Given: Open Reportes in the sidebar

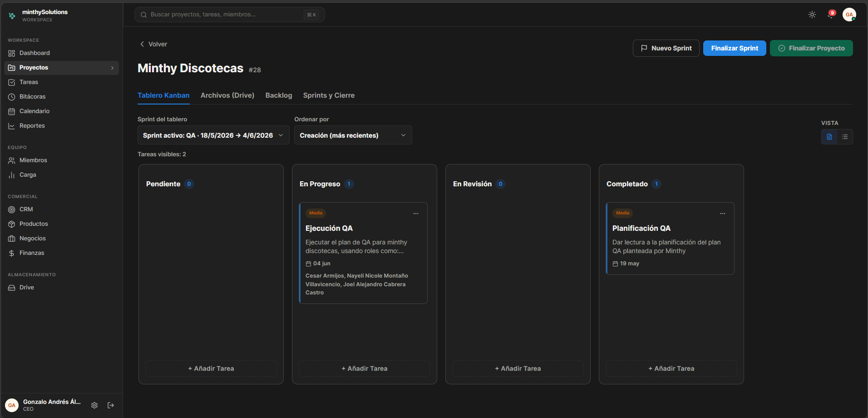Looking at the screenshot, I should (x=61, y=126).
